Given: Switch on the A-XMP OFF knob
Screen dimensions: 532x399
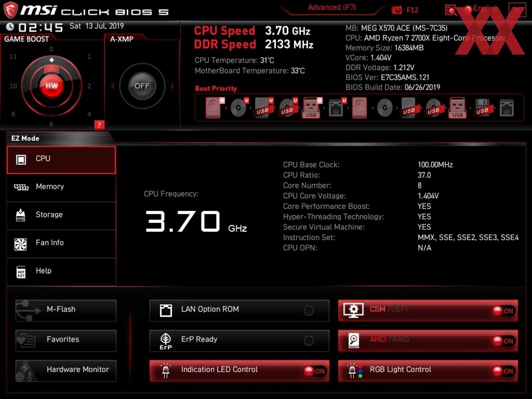Looking at the screenshot, I should pos(142,86).
